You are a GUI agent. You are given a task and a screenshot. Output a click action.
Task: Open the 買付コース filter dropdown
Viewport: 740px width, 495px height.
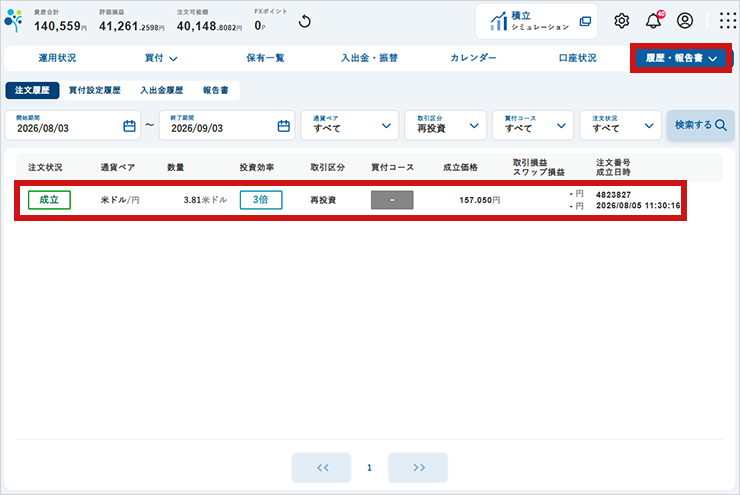pyautogui.click(x=533, y=125)
